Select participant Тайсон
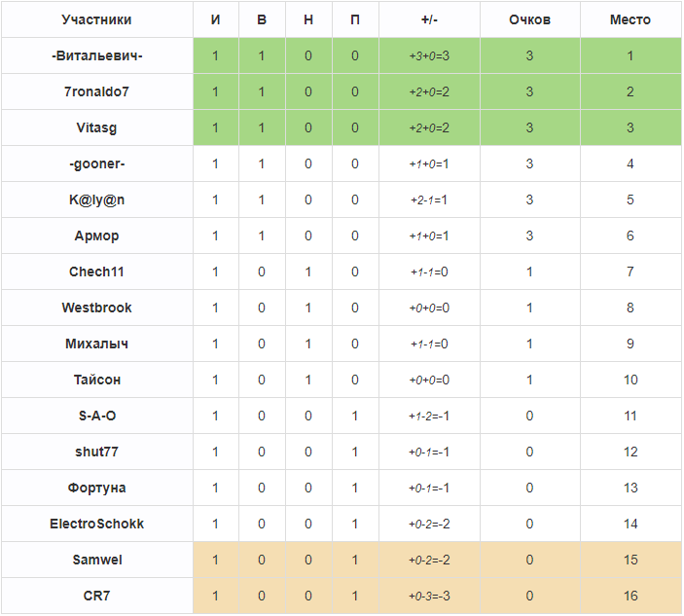Screen dimensions: 684x616 [96, 380]
